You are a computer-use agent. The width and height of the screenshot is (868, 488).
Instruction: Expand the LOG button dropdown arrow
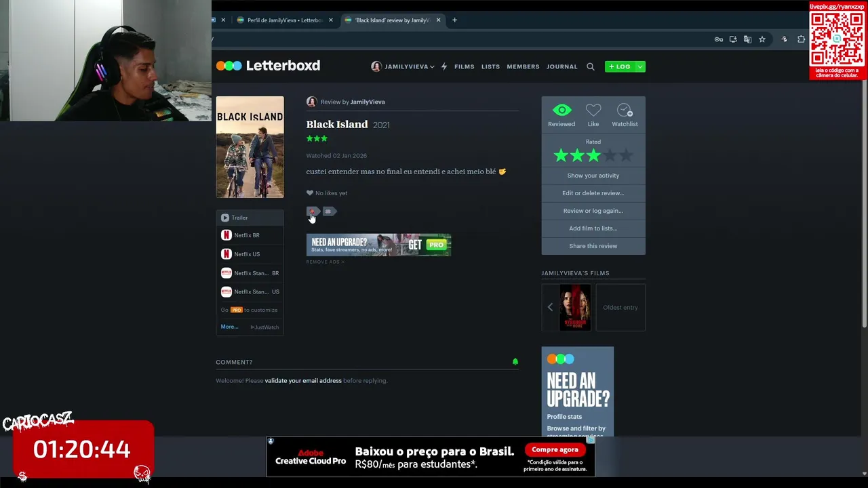point(639,66)
